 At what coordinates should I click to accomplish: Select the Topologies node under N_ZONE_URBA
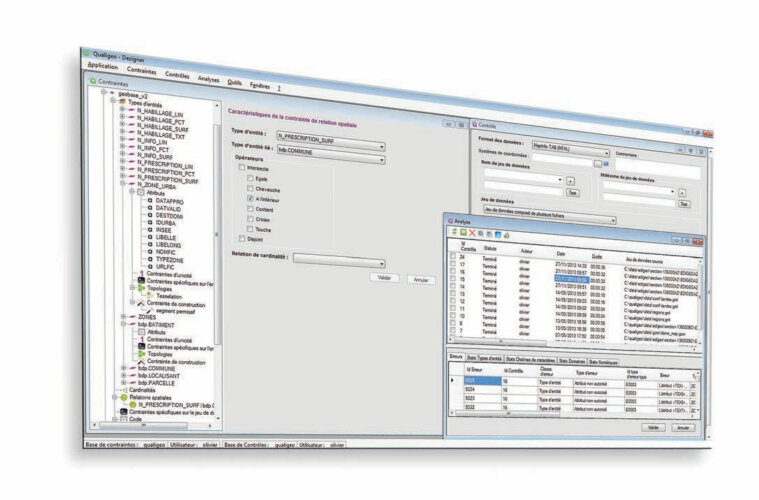click(159, 288)
